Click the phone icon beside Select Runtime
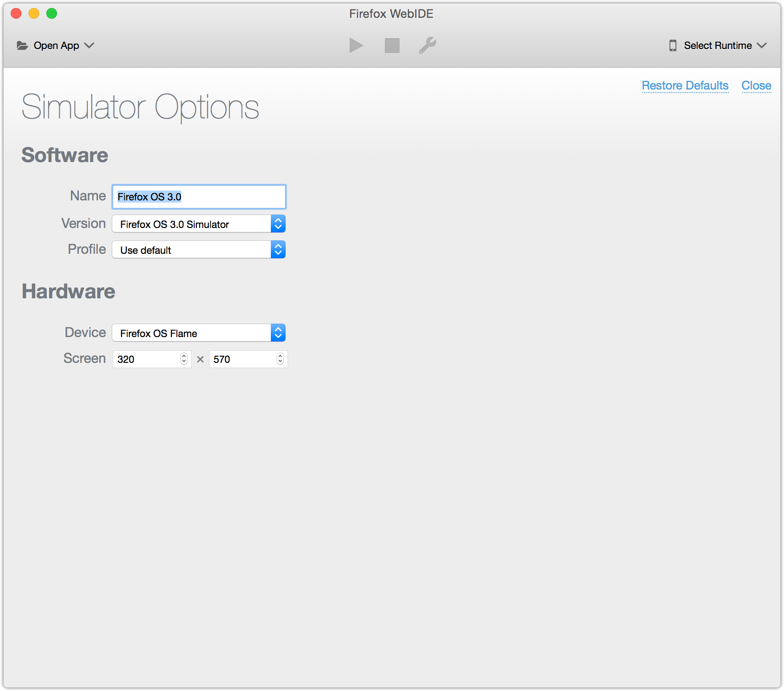Viewport: 784px width, 691px height. (x=673, y=45)
